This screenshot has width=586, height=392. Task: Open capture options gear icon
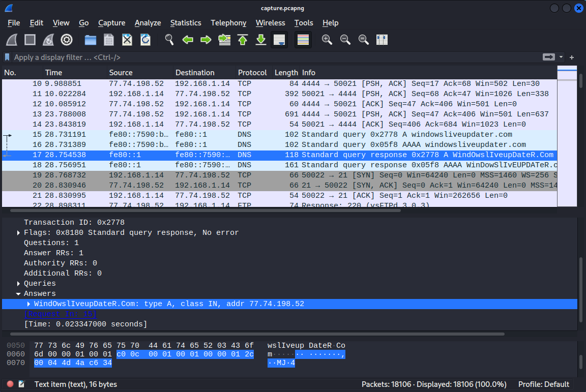(67, 40)
